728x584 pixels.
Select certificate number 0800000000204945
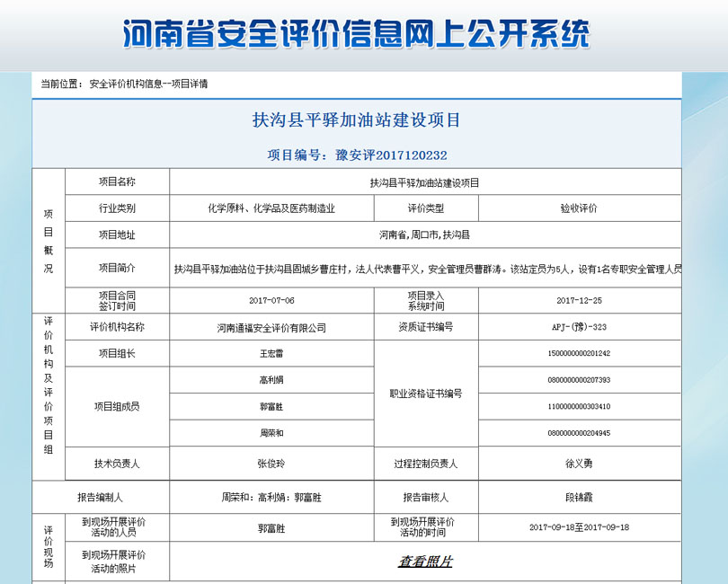580,433
